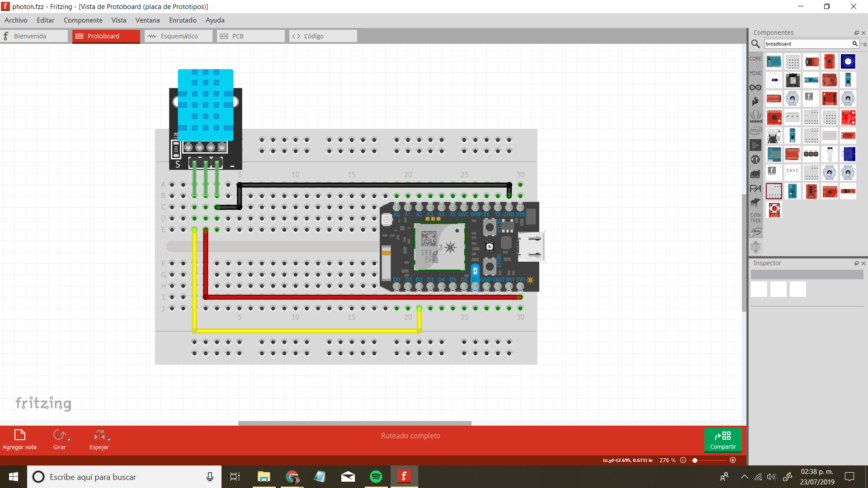This screenshot has width=868, height=488.
Task: Open the SparkFun flame parts bin
Action: coord(755,102)
